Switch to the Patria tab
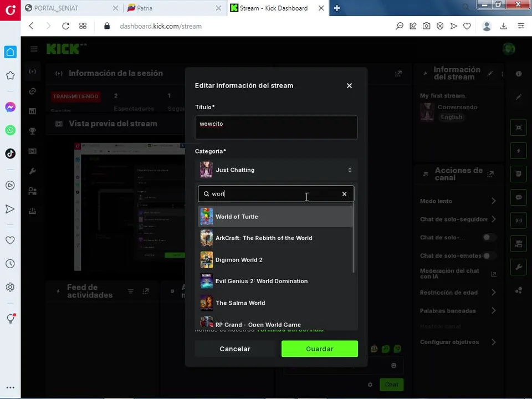This screenshot has height=399, width=532. tap(174, 8)
